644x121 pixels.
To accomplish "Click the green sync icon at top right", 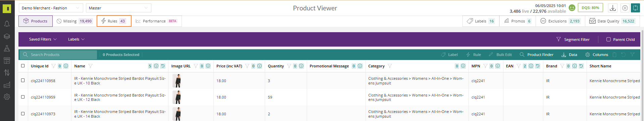I will point(635,8).
